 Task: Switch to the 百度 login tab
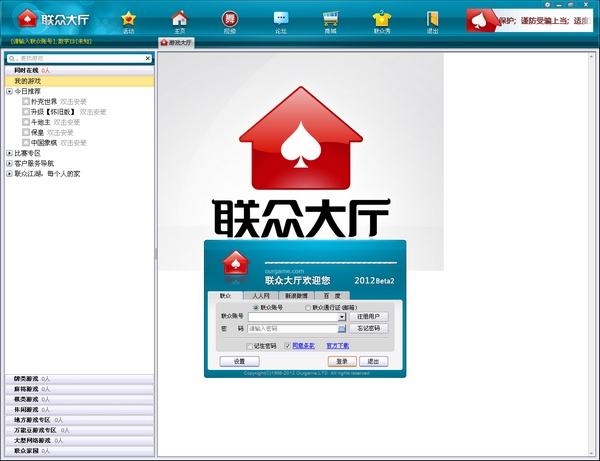(x=332, y=296)
